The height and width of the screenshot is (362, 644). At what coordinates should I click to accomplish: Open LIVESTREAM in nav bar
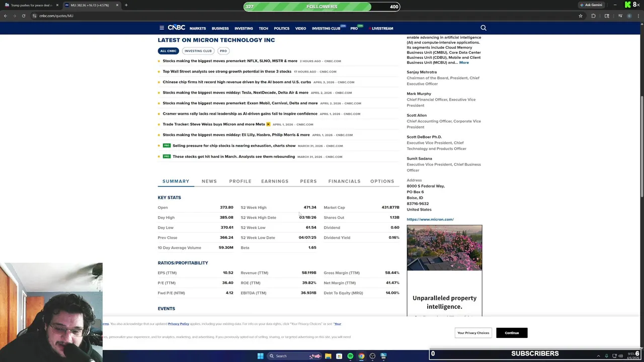(381, 29)
